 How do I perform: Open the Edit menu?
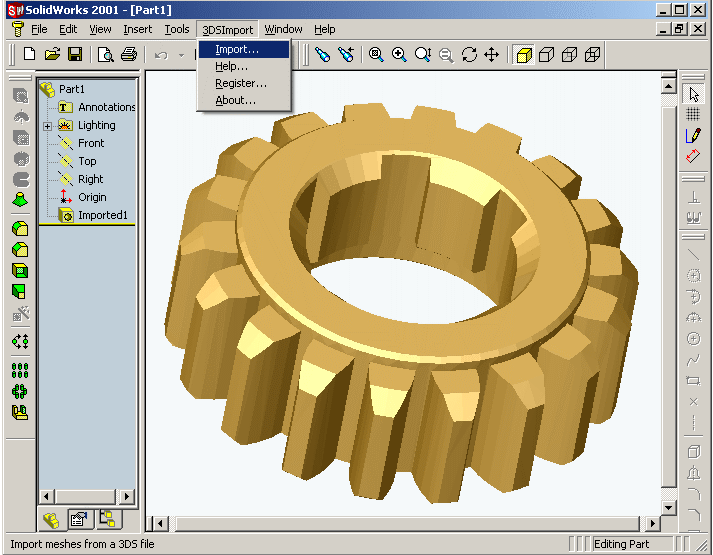coord(68,29)
